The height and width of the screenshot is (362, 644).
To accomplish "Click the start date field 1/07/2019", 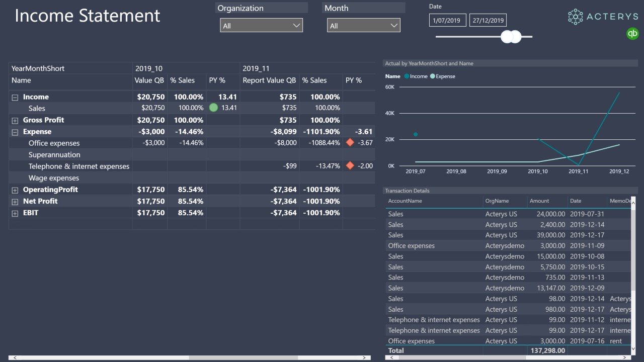I will (x=447, y=21).
